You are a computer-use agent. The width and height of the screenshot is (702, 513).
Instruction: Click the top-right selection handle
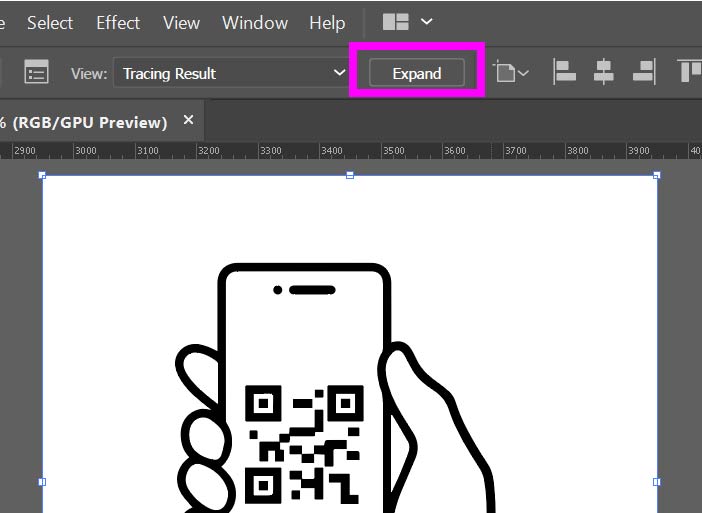coord(657,175)
